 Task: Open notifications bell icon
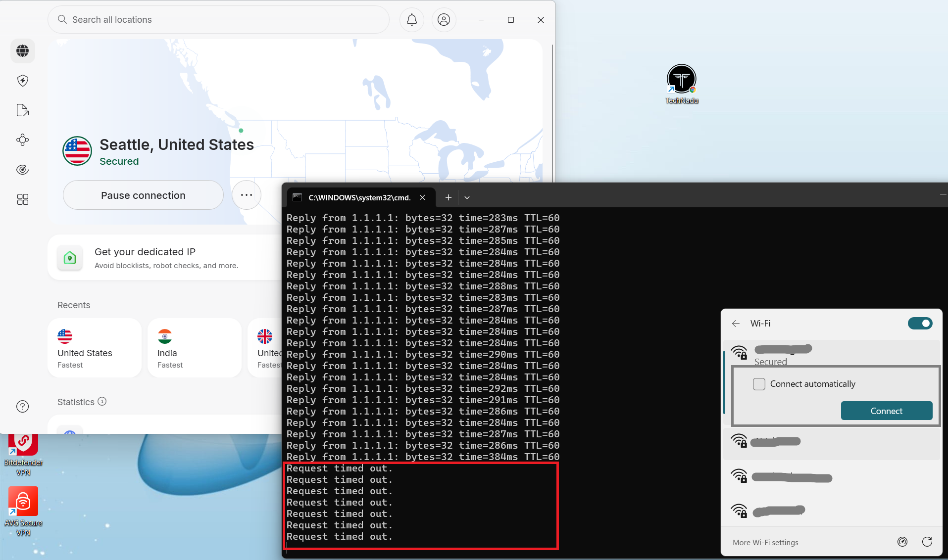pos(412,20)
